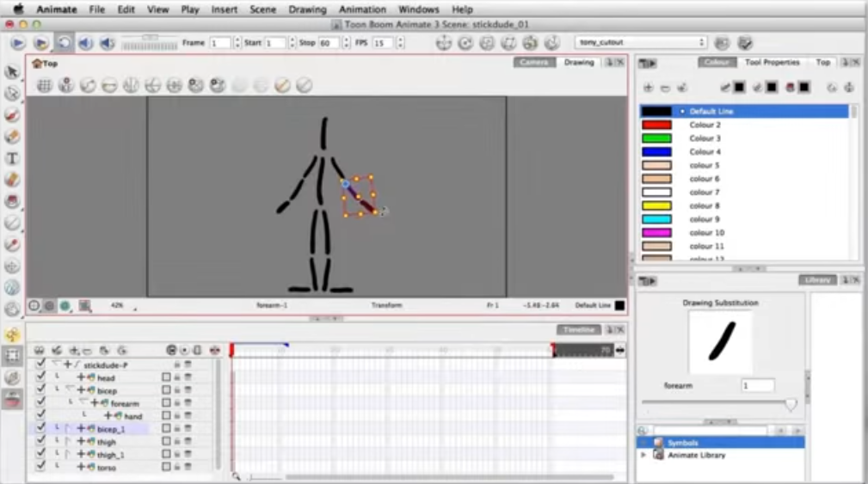The height and width of the screenshot is (484, 868).
Task: Switch to the Tool Properties tab
Action: 773,63
